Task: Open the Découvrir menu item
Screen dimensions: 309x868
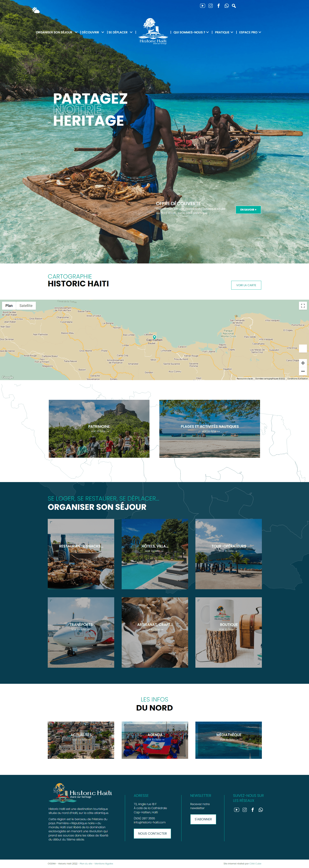Action: [x=90, y=32]
